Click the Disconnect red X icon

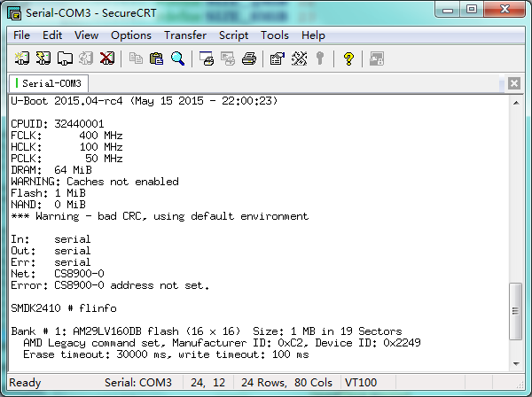[107, 58]
